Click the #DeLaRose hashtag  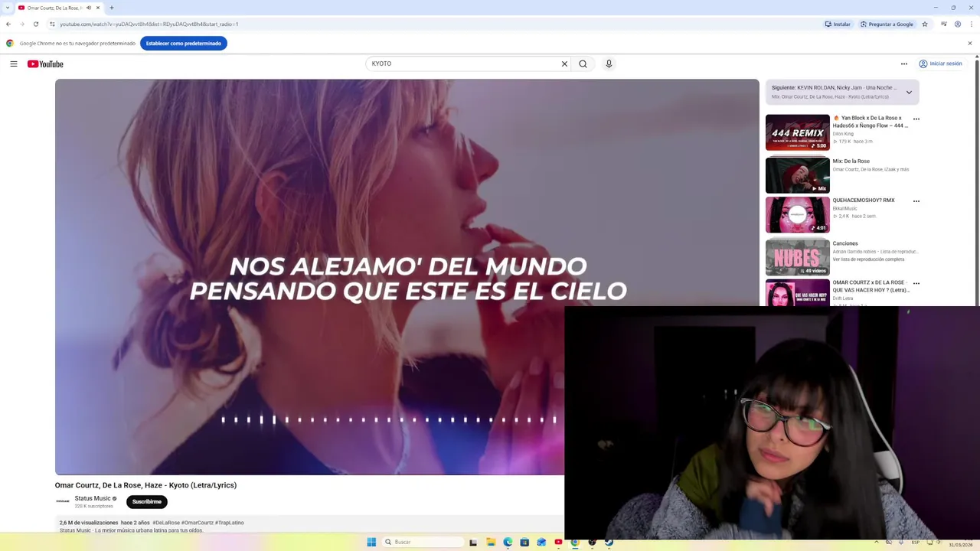click(166, 523)
